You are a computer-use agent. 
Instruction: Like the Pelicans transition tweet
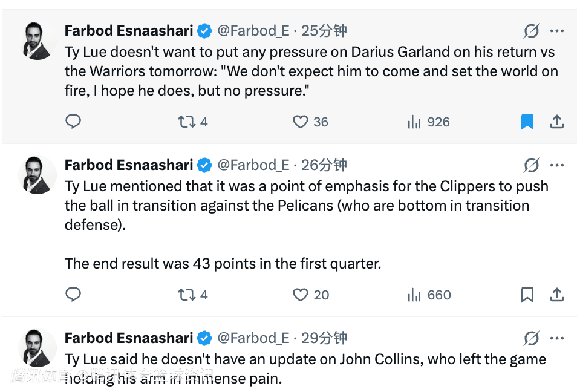(301, 295)
